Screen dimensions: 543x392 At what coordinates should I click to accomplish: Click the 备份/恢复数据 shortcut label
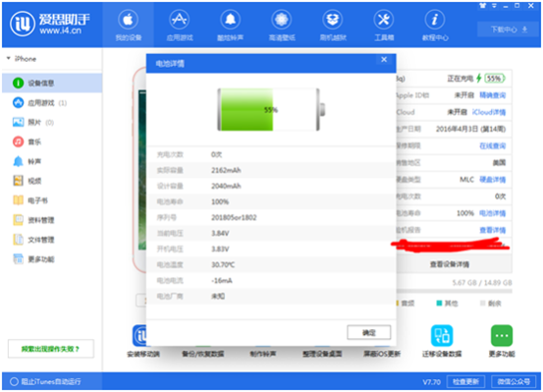pyautogui.click(x=203, y=354)
